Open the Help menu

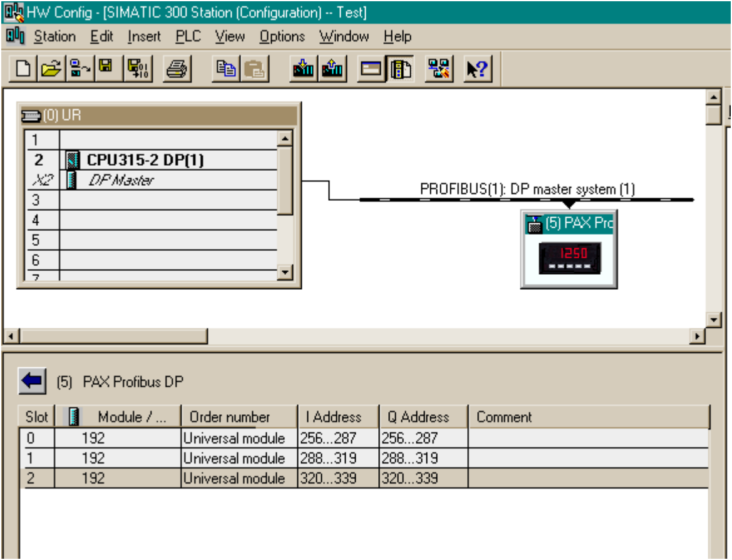click(x=397, y=36)
